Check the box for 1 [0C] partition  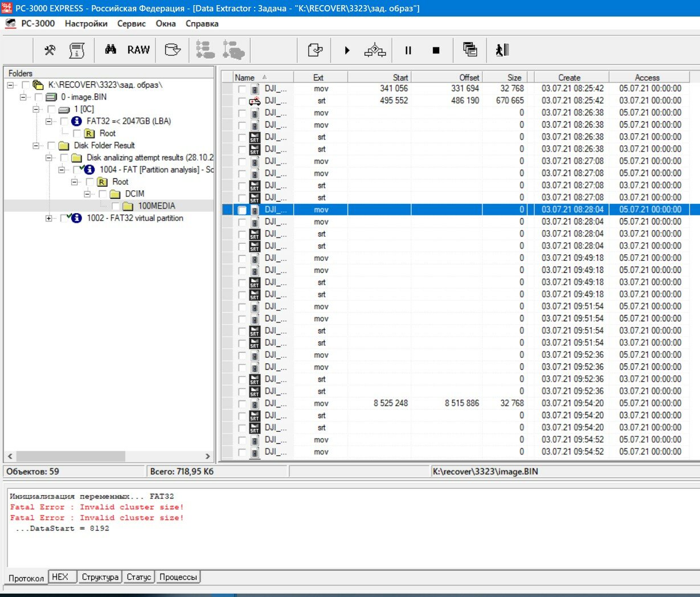tap(51, 109)
